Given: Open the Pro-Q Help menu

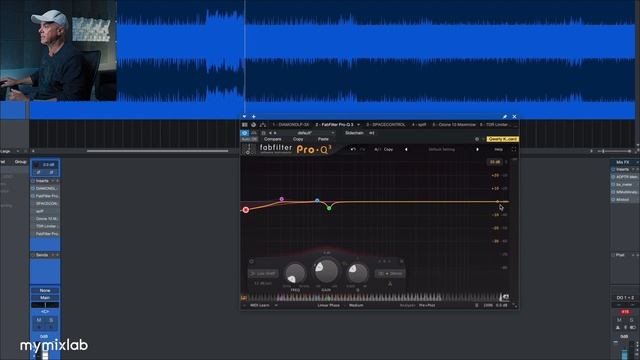Looking at the screenshot, I should [498, 149].
